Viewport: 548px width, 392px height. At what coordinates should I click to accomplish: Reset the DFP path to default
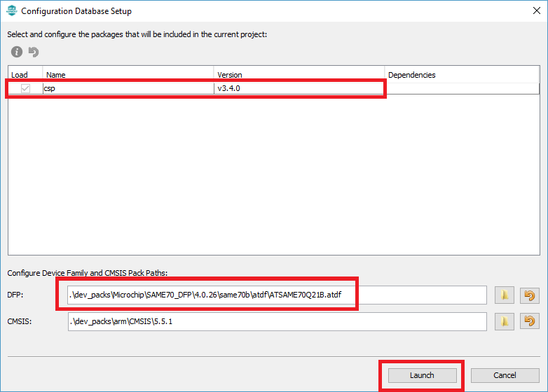click(x=530, y=295)
